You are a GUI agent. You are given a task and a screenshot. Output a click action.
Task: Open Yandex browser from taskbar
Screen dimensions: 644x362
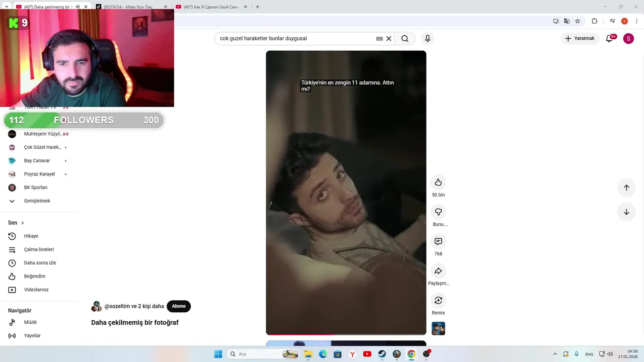click(353, 354)
